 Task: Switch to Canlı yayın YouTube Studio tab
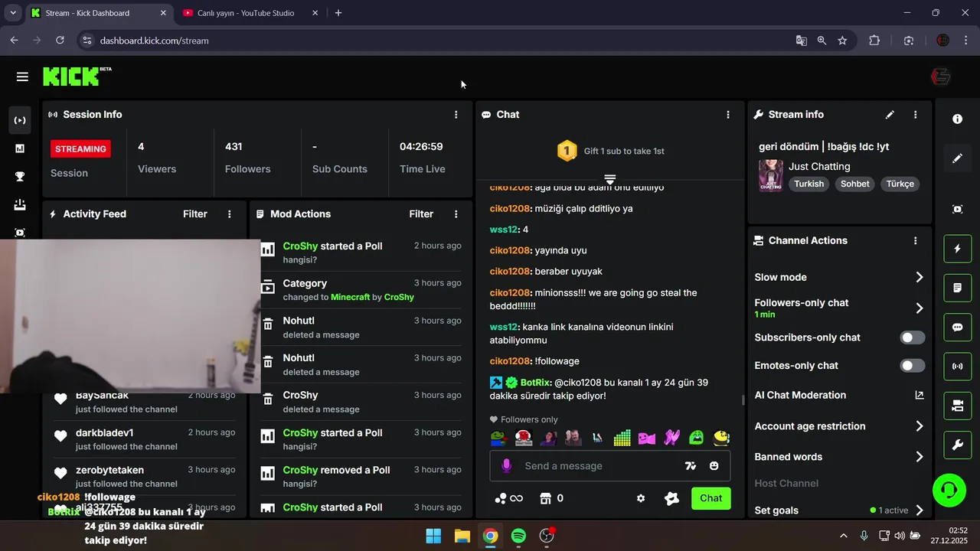[246, 13]
